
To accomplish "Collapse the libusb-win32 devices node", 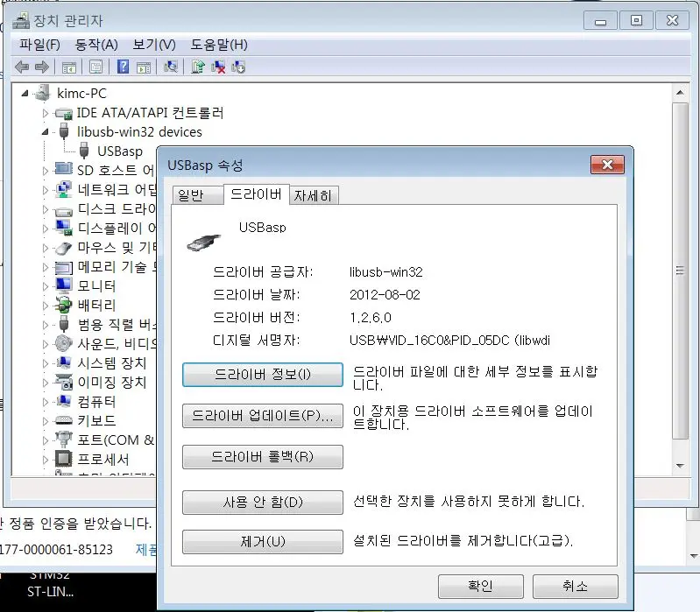I will pos(45,132).
